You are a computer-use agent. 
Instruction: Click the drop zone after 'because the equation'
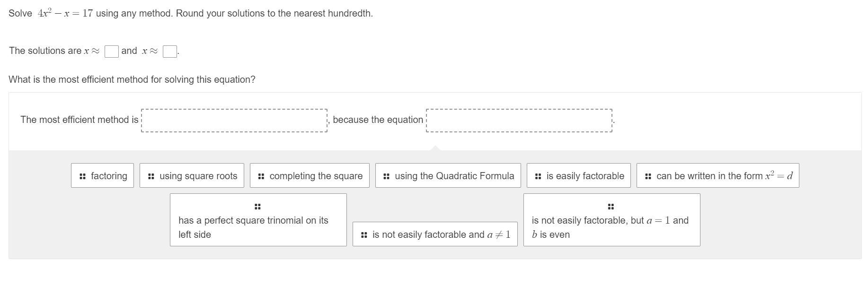(x=519, y=121)
